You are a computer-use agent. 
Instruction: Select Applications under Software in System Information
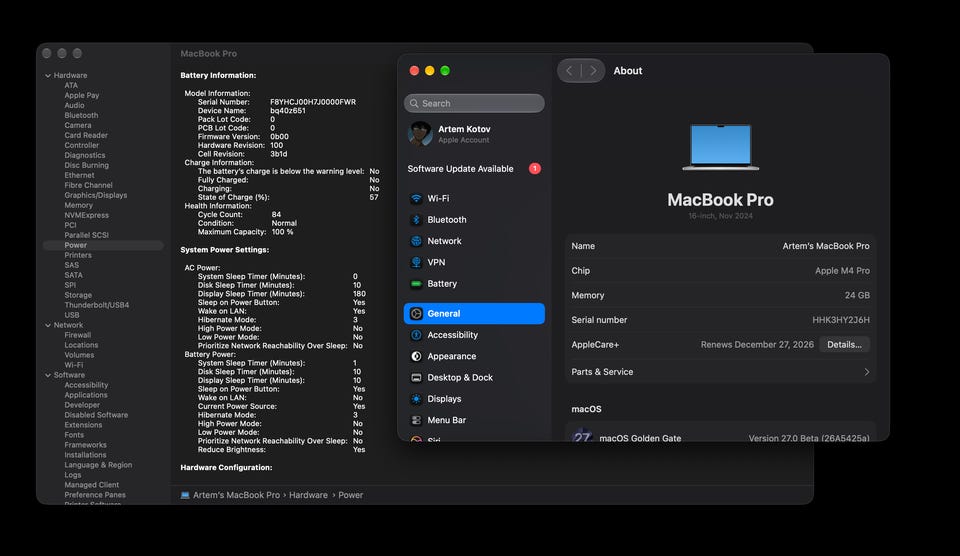tap(86, 395)
